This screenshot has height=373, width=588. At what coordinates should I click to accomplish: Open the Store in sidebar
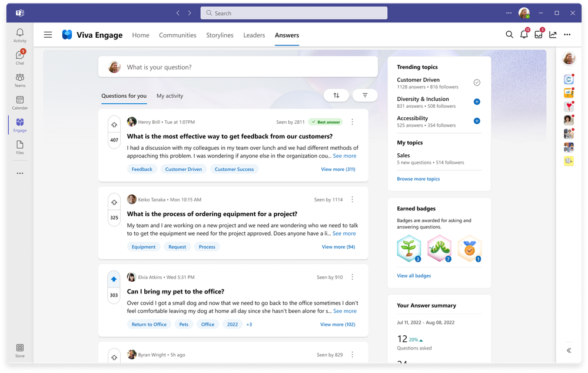(20, 351)
